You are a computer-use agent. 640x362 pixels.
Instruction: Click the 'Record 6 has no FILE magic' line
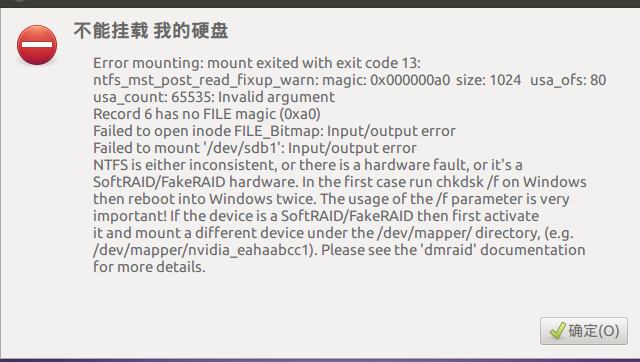(207, 114)
